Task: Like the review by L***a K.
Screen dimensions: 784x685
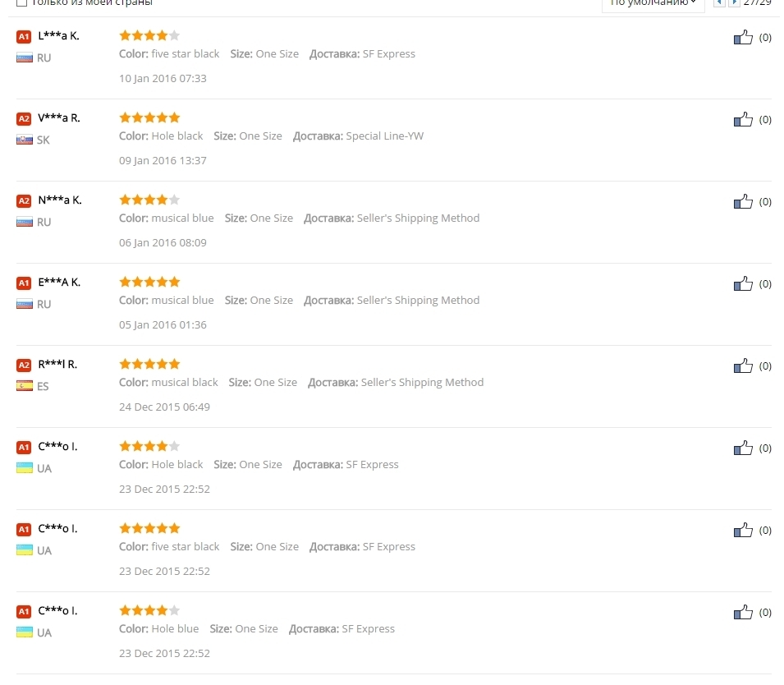Action: pos(743,37)
